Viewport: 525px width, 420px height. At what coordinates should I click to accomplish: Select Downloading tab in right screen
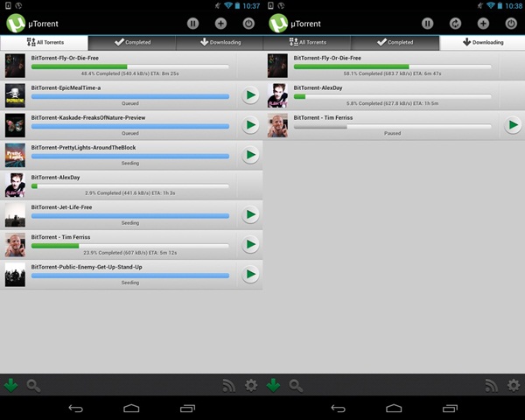click(x=482, y=43)
